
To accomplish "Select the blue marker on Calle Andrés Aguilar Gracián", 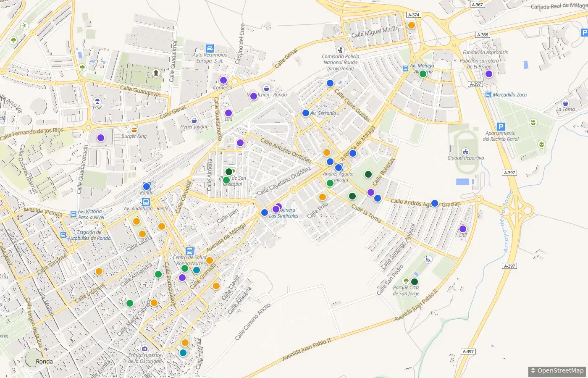I will coord(435,203).
